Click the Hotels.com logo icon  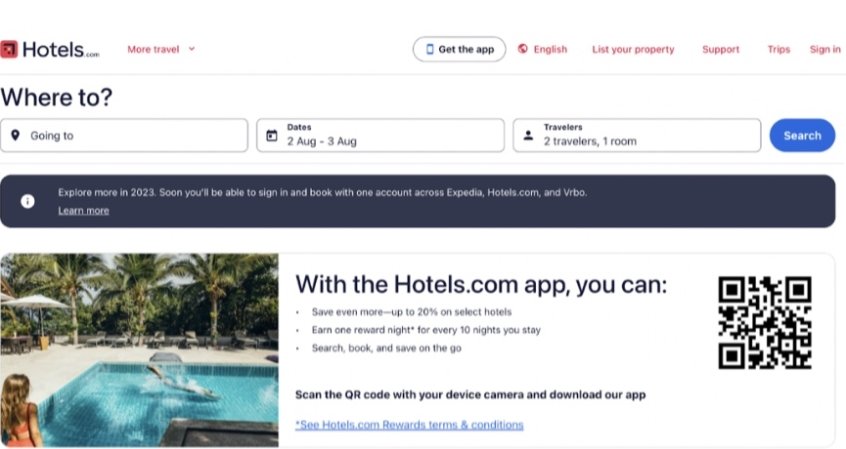click(x=9, y=49)
